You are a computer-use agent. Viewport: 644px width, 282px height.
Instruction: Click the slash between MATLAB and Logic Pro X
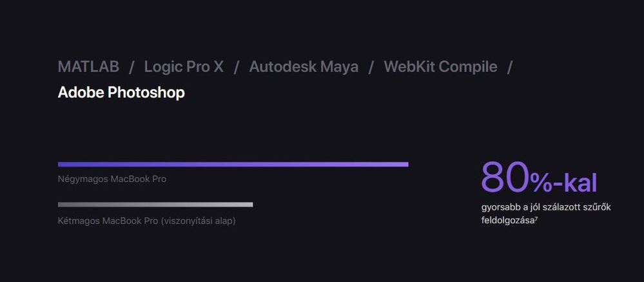tap(132, 67)
